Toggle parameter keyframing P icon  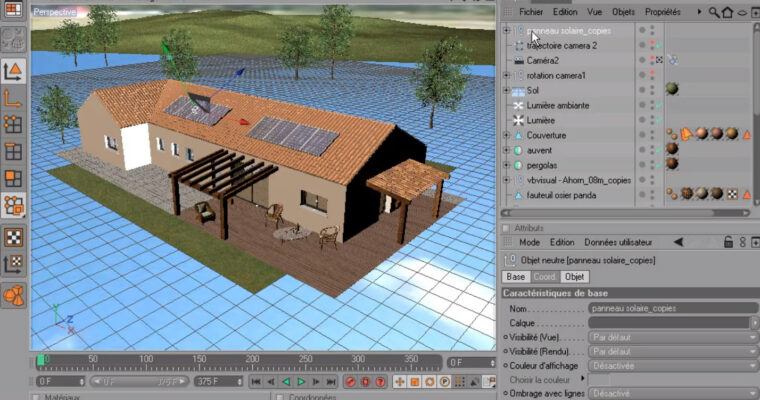pos(444,382)
